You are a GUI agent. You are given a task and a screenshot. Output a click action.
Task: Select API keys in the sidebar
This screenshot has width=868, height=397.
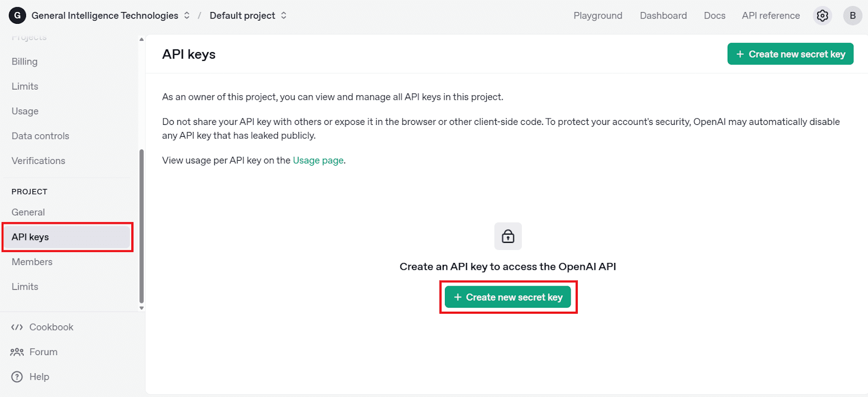[x=67, y=237]
